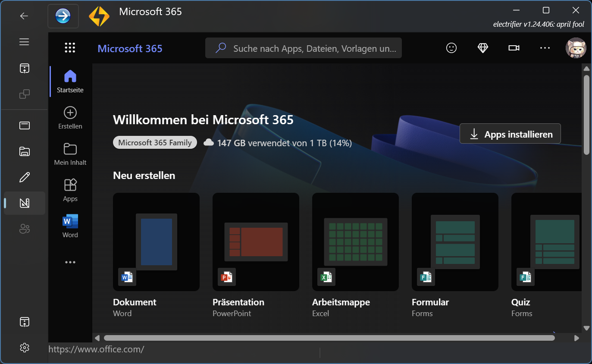Image resolution: width=592 pixels, height=364 pixels.
Task: Open Word from the navigation rail
Action: pyautogui.click(x=70, y=226)
